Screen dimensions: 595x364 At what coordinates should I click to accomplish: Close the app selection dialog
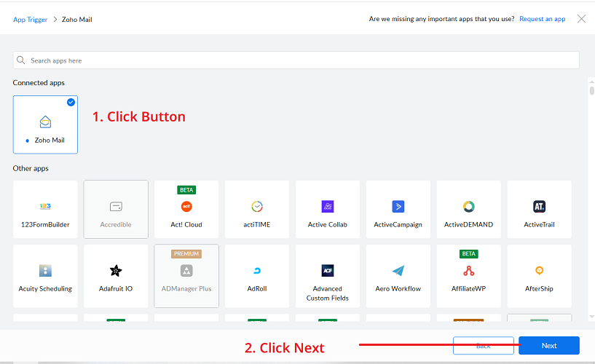point(581,19)
